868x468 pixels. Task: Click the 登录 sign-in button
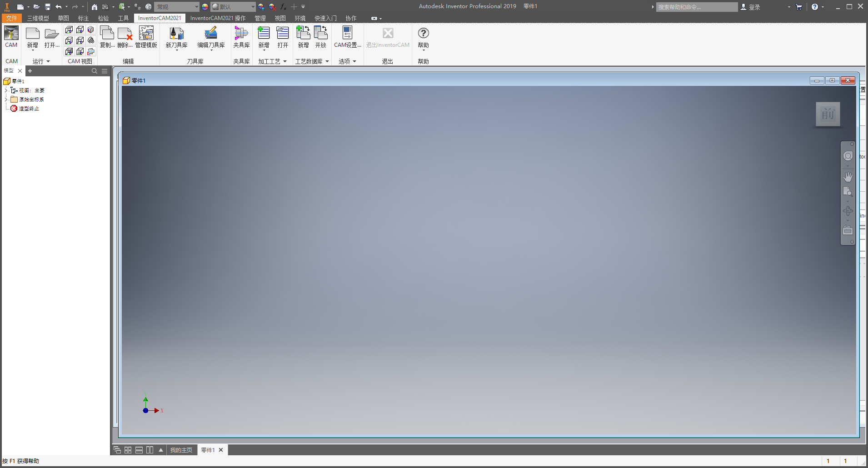click(x=750, y=7)
